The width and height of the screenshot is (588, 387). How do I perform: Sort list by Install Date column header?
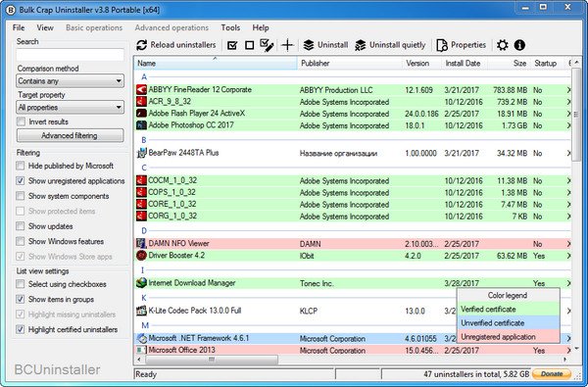pyautogui.click(x=465, y=63)
